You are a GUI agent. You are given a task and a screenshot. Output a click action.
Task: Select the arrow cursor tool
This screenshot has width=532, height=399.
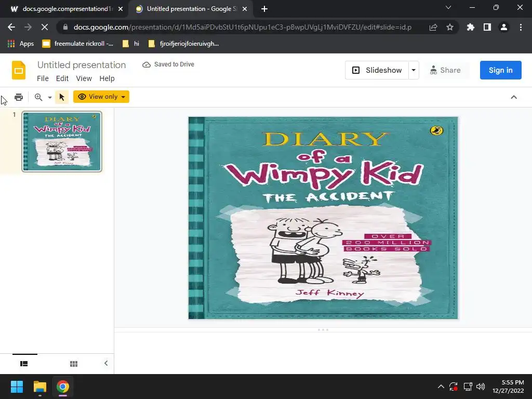coord(62,97)
